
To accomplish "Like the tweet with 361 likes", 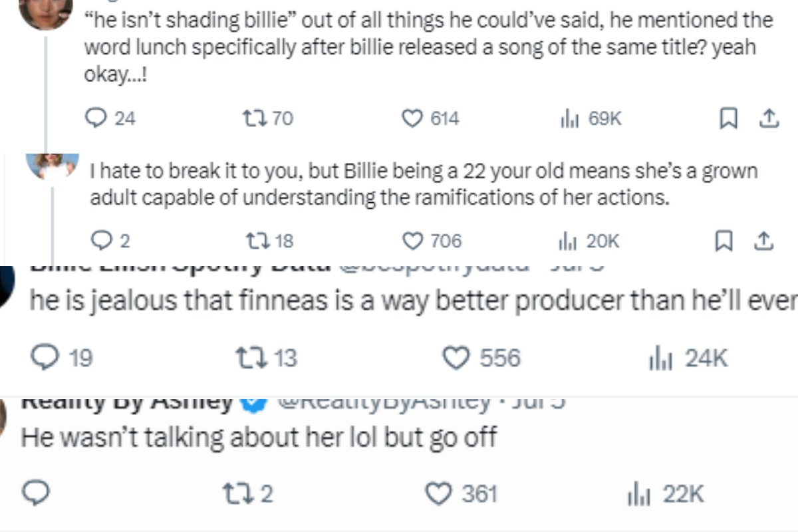I will tap(438, 493).
